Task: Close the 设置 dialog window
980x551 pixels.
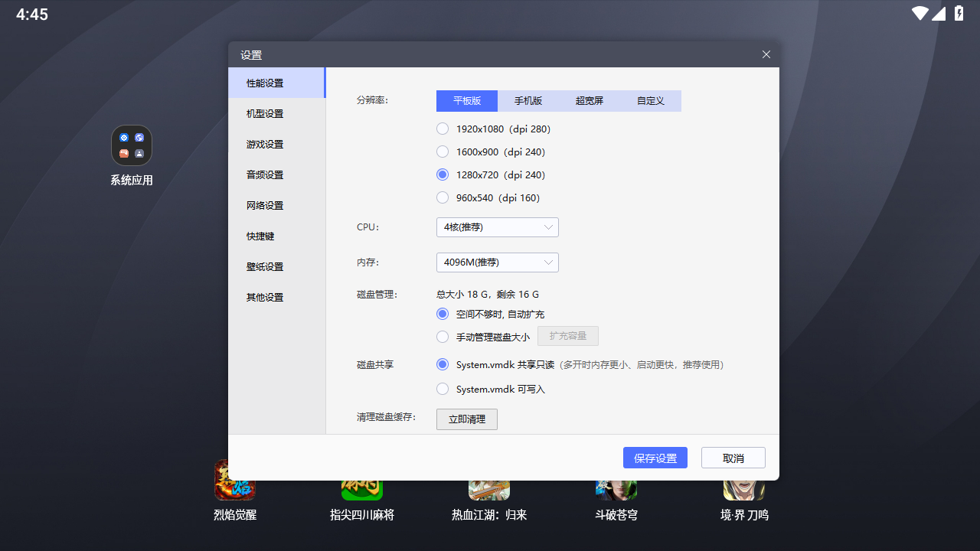Action: pyautogui.click(x=766, y=54)
